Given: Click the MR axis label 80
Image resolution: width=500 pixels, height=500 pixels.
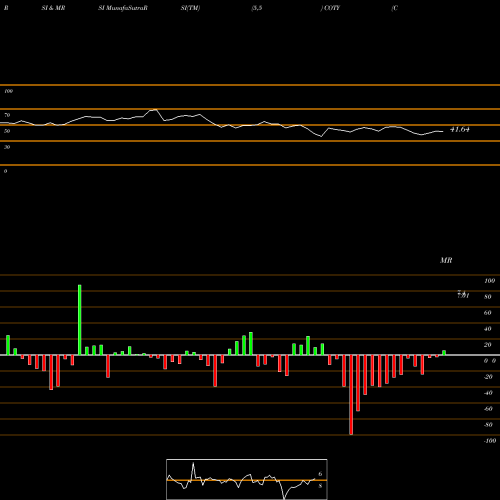Looking at the screenshot, I should (488, 297).
